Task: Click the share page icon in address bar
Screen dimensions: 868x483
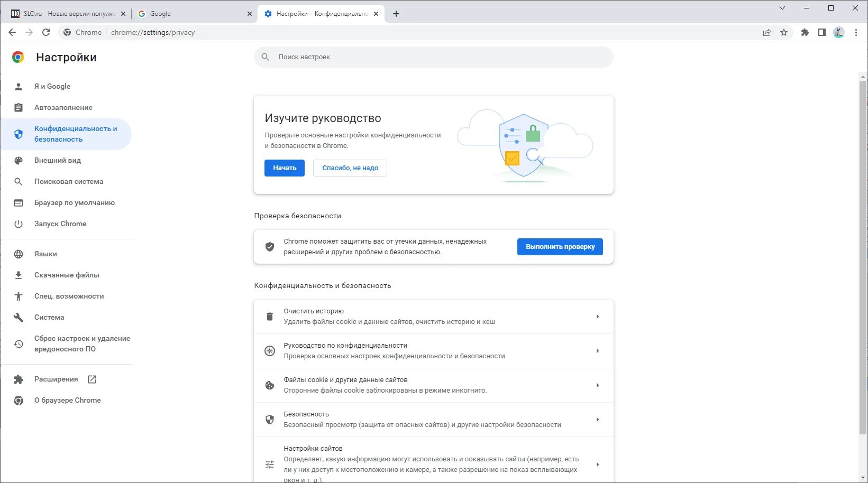Action: pyautogui.click(x=767, y=32)
